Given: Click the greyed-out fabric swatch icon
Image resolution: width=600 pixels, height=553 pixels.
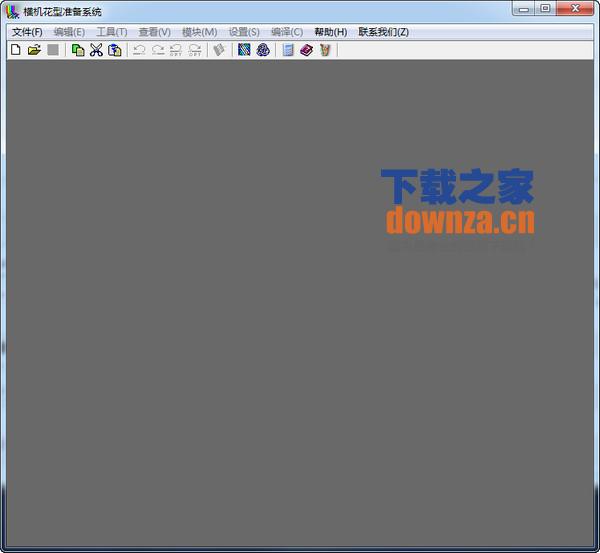Looking at the screenshot, I should tap(219, 50).
